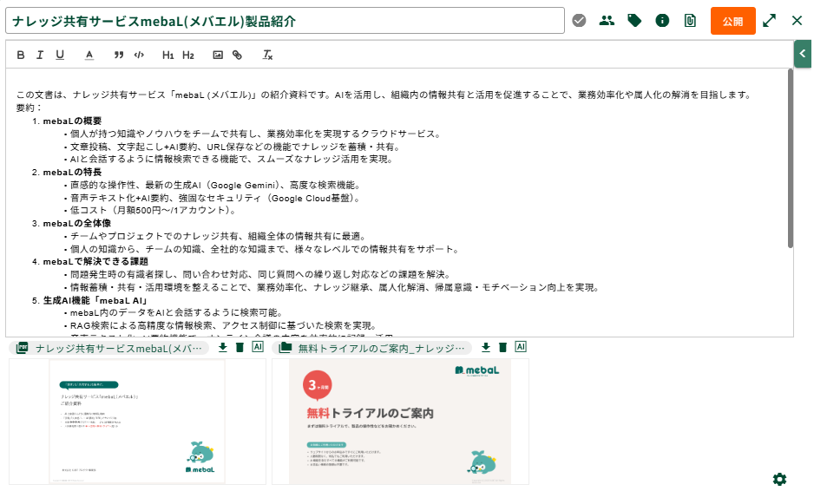Close the editor with the X
This screenshot has width=814, height=504.
point(797,21)
